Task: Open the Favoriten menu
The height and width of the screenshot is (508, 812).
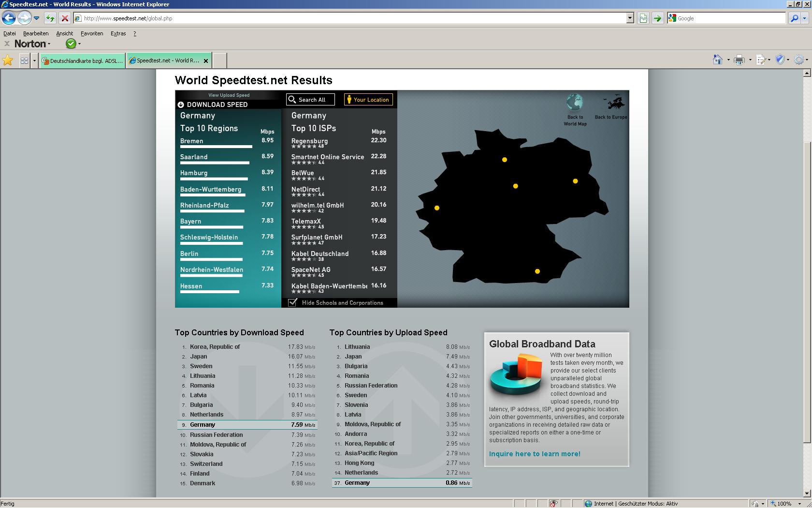Action: point(92,33)
